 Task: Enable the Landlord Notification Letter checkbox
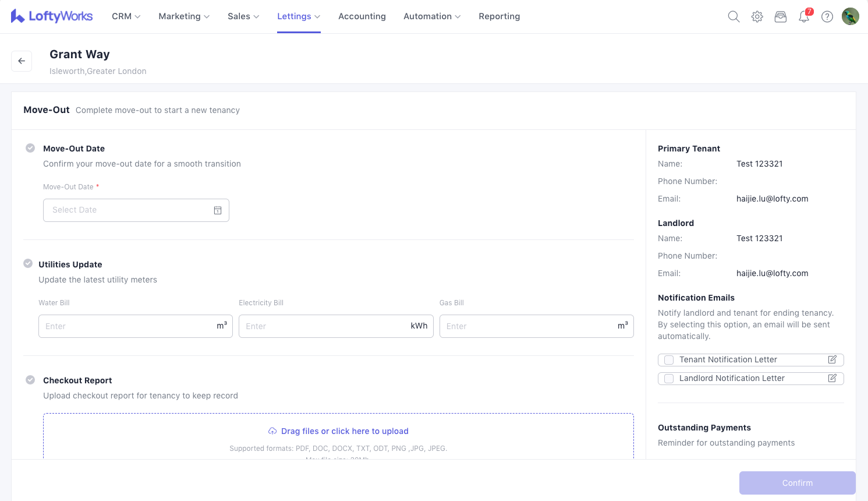point(669,379)
